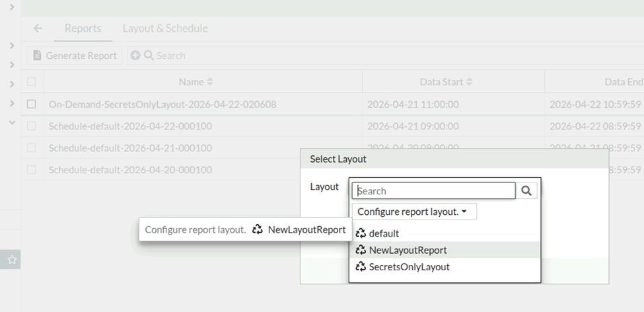Open the Configure report layout dropdown
Screen dimensions: 644x312
click(414, 212)
